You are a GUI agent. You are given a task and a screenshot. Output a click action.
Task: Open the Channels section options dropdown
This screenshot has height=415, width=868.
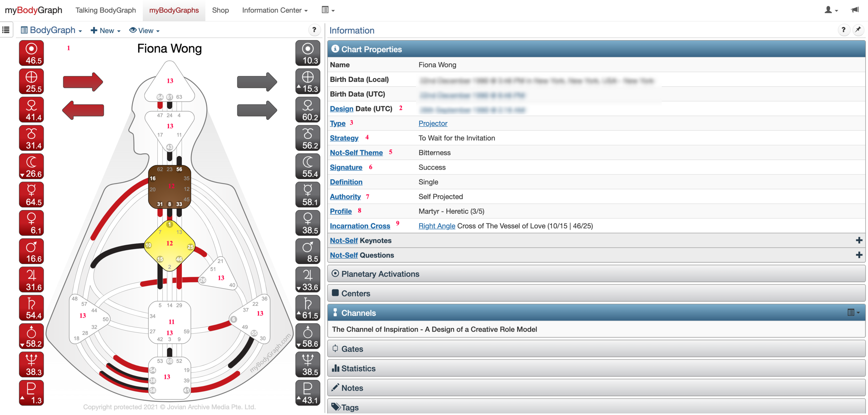tap(853, 312)
